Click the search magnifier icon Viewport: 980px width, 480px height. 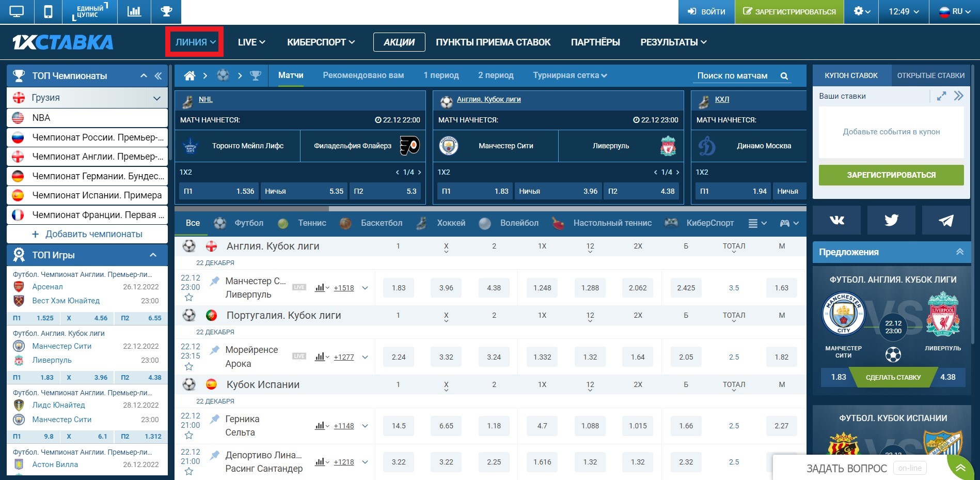(x=784, y=76)
